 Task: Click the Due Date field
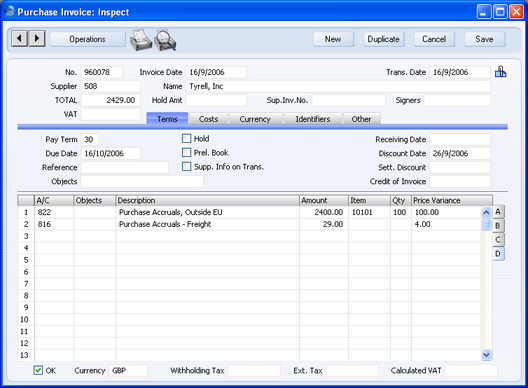[110, 154]
